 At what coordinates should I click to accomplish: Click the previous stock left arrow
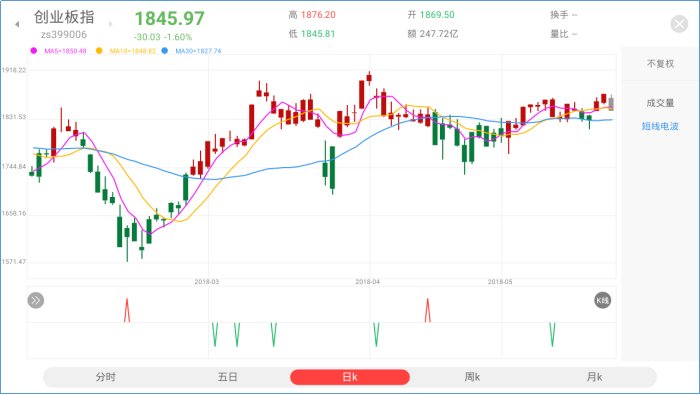pos(17,24)
